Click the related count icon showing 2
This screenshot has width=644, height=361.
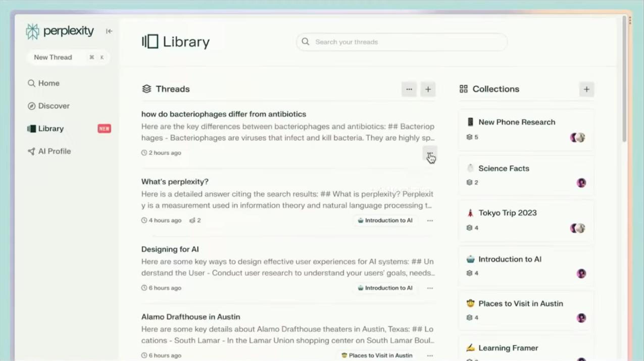tap(195, 220)
